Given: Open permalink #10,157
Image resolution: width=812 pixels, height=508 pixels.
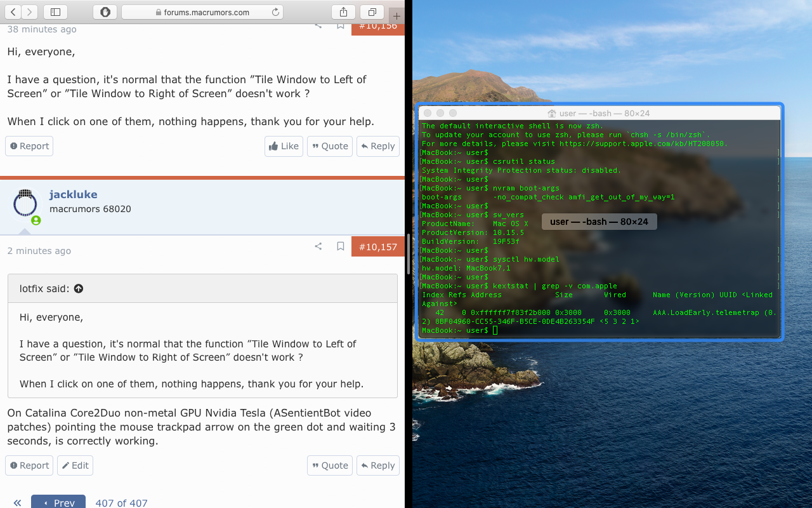Looking at the screenshot, I should coord(378,247).
